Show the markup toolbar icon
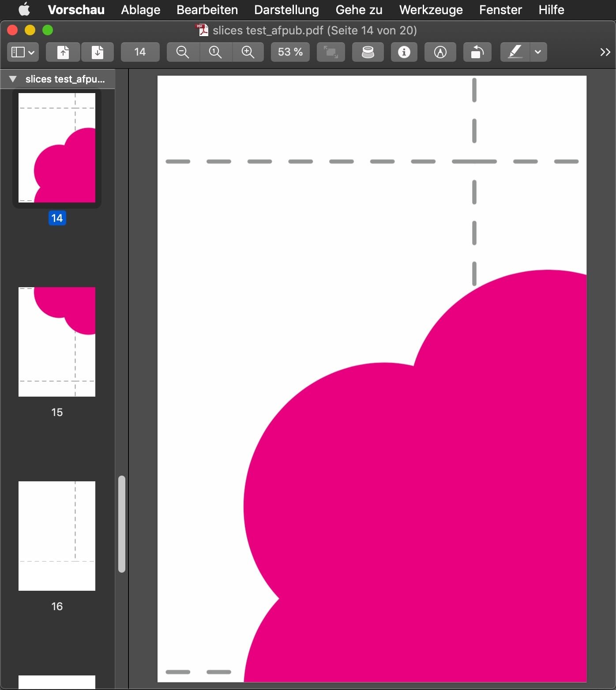 coord(440,52)
